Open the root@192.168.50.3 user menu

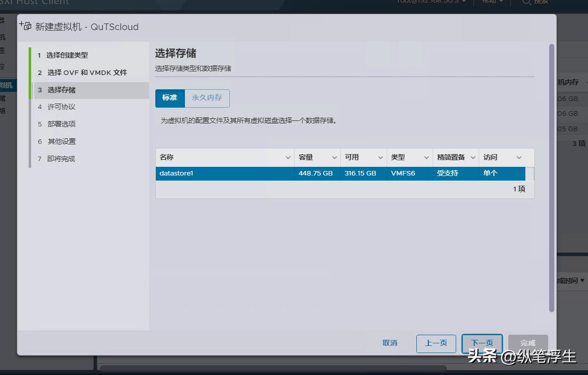432,2
